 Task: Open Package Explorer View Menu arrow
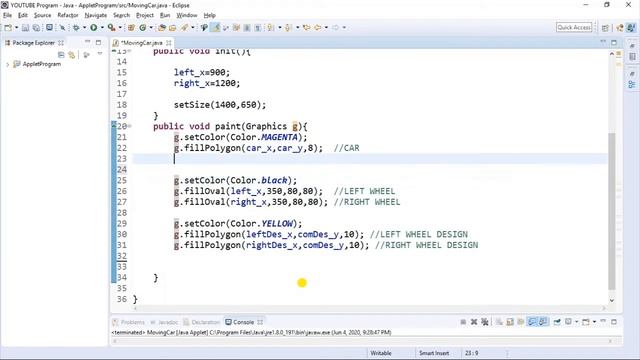pos(100,54)
